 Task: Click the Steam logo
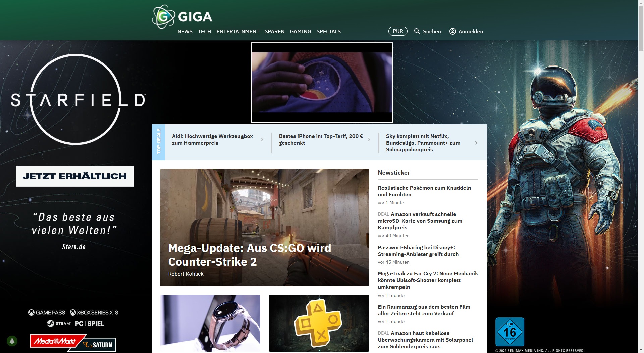pyautogui.click(x=59, y=323)
